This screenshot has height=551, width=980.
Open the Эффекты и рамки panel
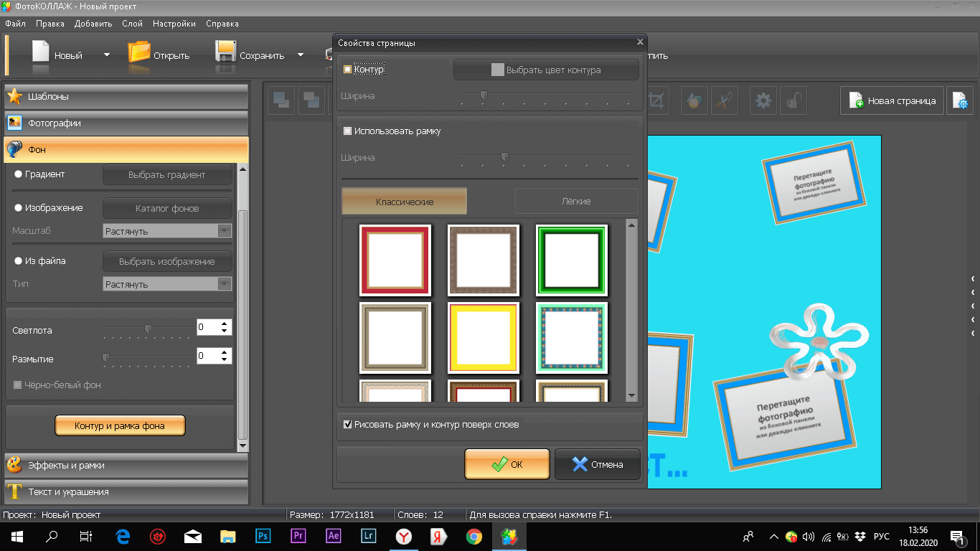(126, 465)
